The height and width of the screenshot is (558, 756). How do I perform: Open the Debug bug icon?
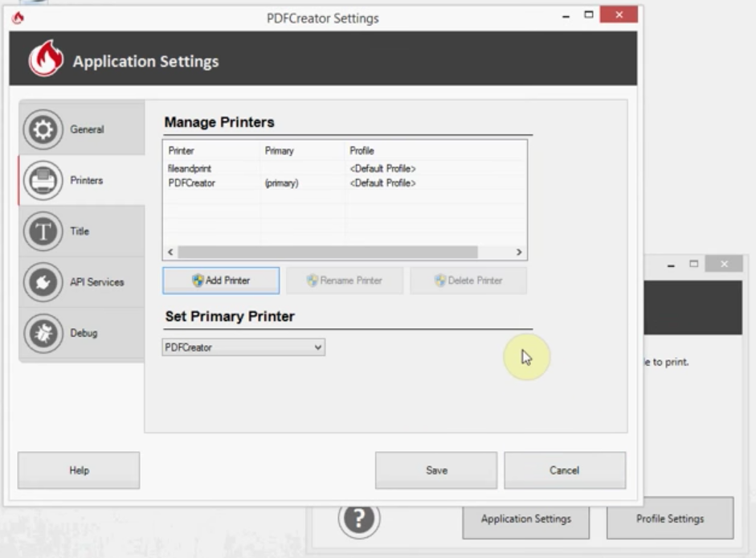tap(43, 333)
